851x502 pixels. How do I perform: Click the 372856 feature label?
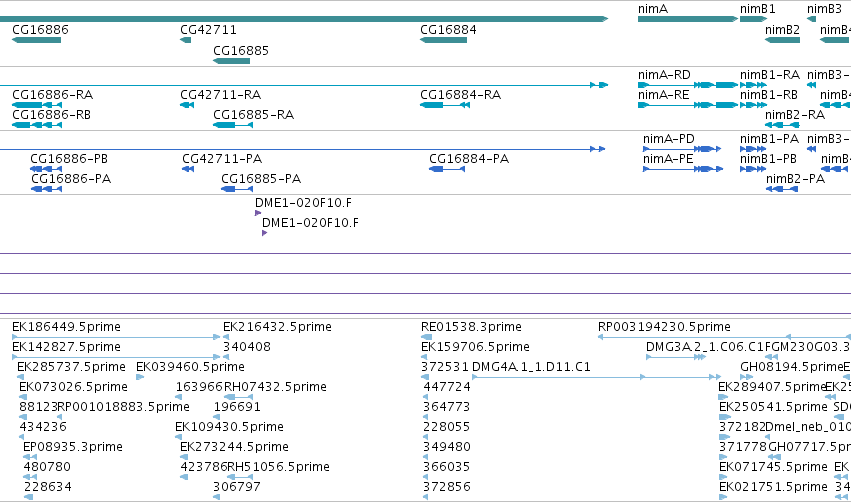[x=447, y=487]
